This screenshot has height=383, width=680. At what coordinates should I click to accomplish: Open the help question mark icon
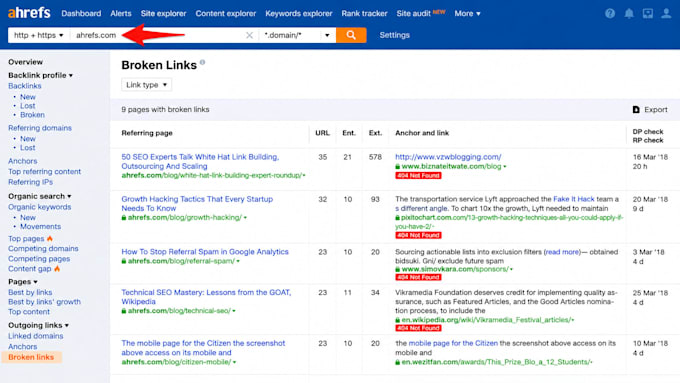coord(610,13)
